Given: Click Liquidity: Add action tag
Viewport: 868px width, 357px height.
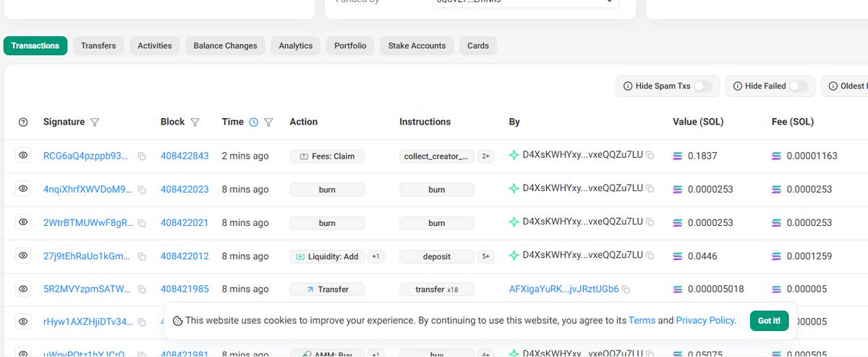Looking at the screenshot, I should [327, 256].
